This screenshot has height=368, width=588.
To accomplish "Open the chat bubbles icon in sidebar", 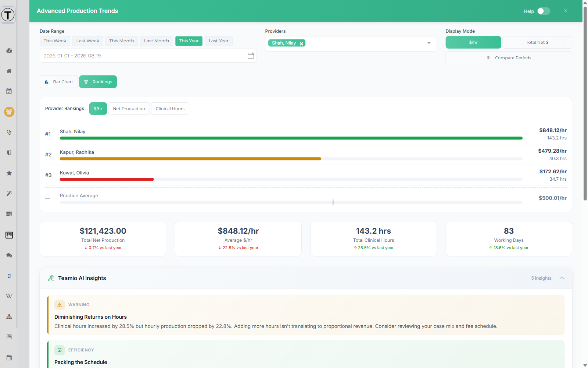I will click(9, 255).
